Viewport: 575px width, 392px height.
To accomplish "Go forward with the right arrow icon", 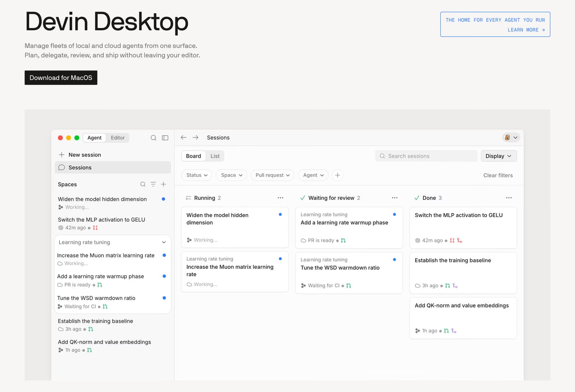I will pos(195,138).
